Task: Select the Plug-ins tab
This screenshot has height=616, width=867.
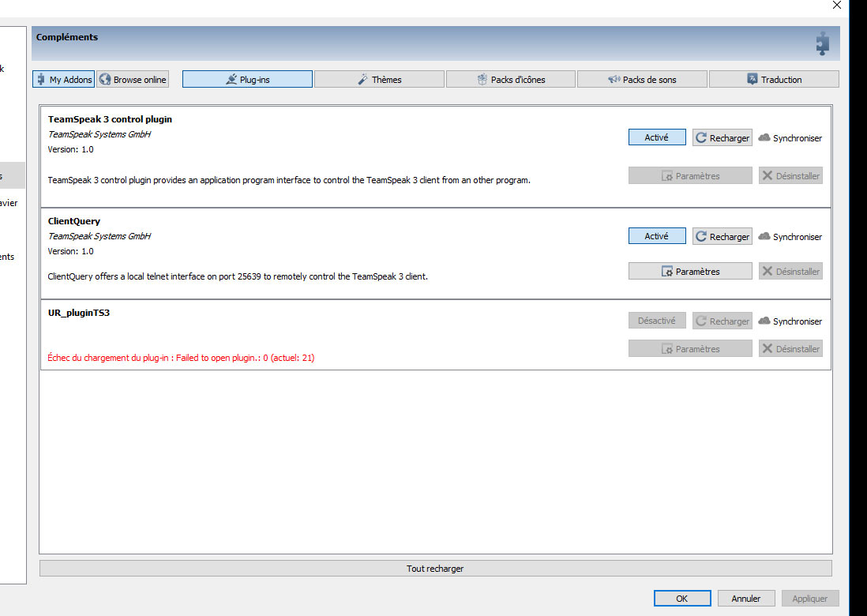Action: click(247, 80)
